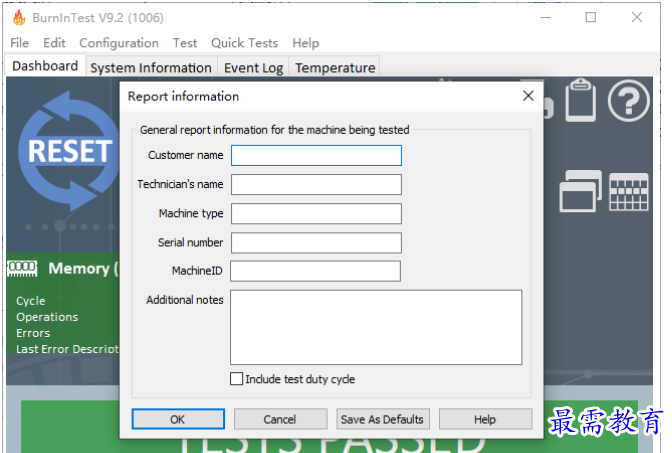Click the grid calendar icon

tap(629, 192)
